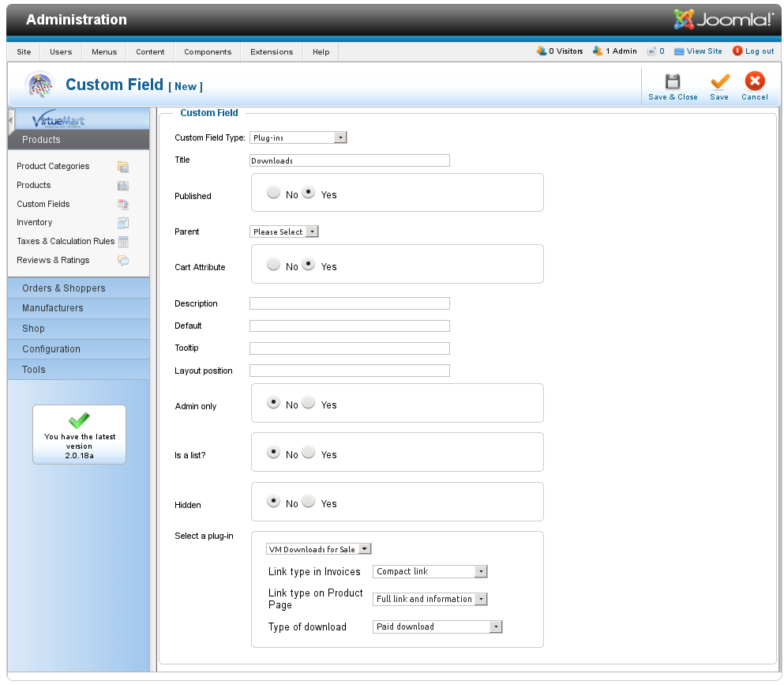Click the red Cancel icon
Screen dimensions: 784x685
[755, 82]
